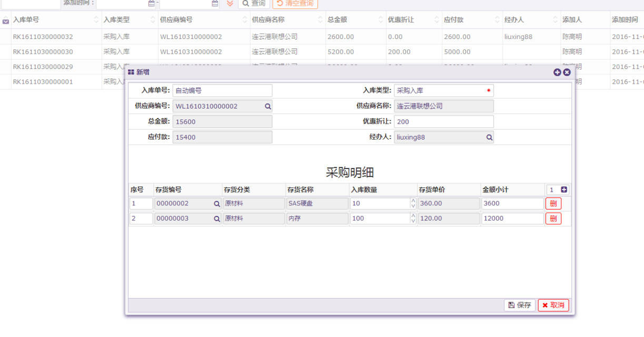Click 保存 to save the entry
This screenshot has width=644, height=337.
[519, 305]
